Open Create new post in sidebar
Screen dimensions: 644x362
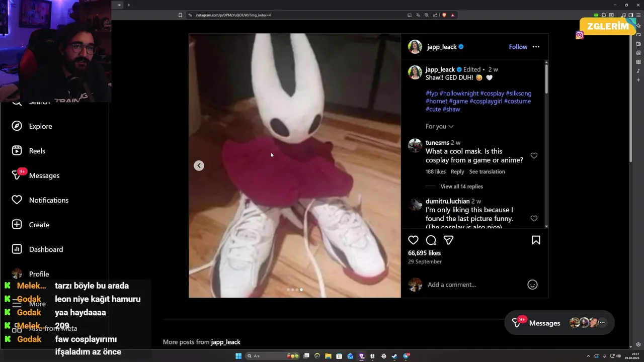tap(31, 225)
